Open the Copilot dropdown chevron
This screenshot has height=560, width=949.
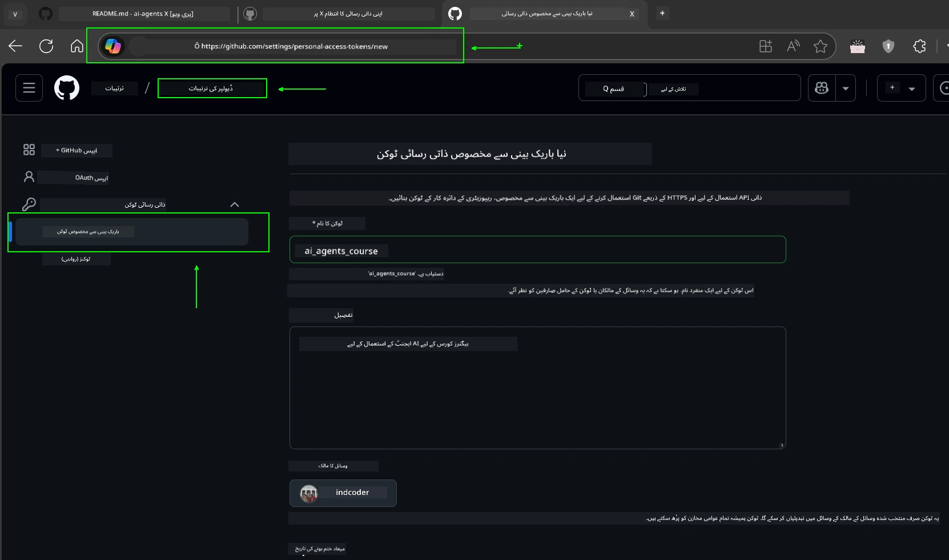[x=846, y=88]
